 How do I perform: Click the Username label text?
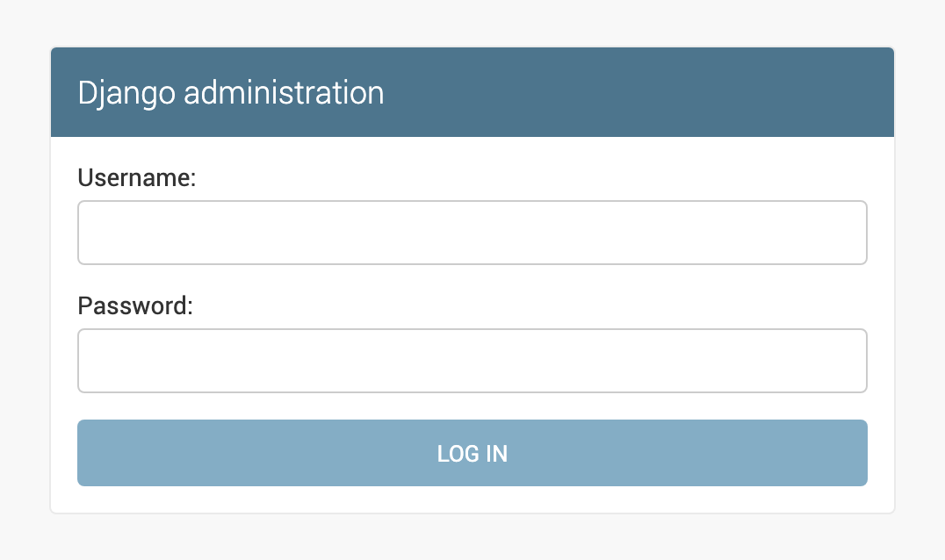click(137, 178)
